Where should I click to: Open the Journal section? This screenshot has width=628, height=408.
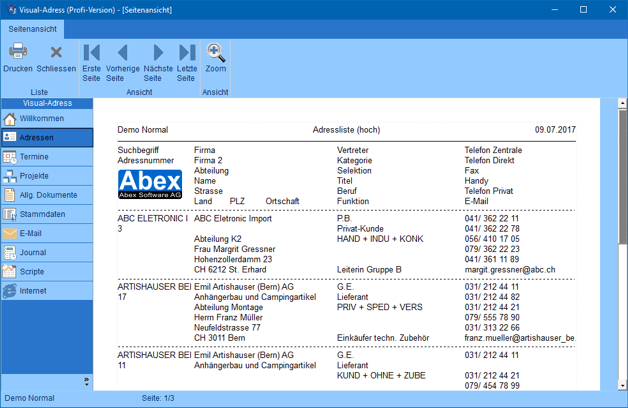(x=46, y=253)
